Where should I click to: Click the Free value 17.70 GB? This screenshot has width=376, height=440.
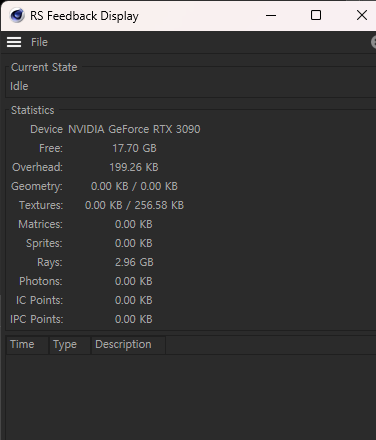(x=134, y=148)
